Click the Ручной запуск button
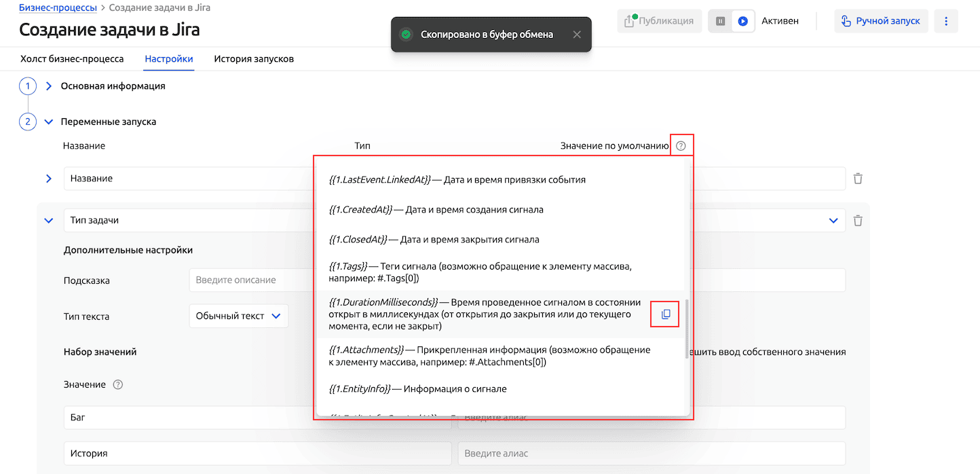The image size is (980, 474). pyautogui.click(x=881, y=21)
